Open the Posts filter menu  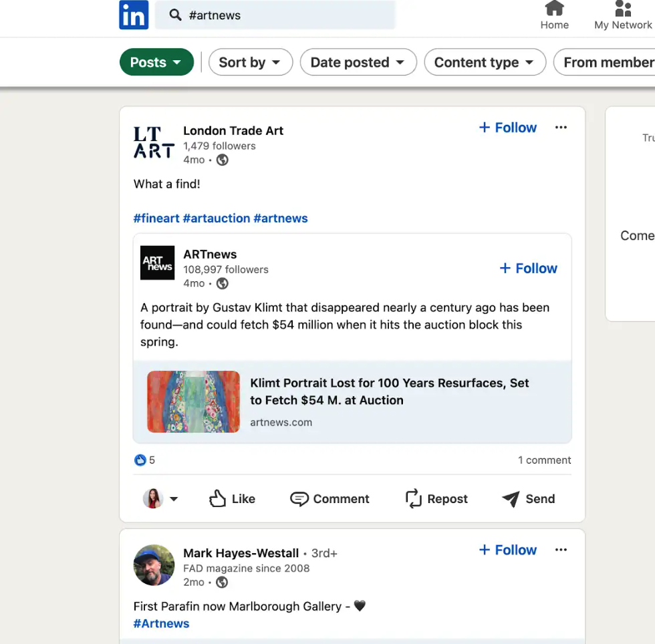pyautogui.click(x=156, y=62)
